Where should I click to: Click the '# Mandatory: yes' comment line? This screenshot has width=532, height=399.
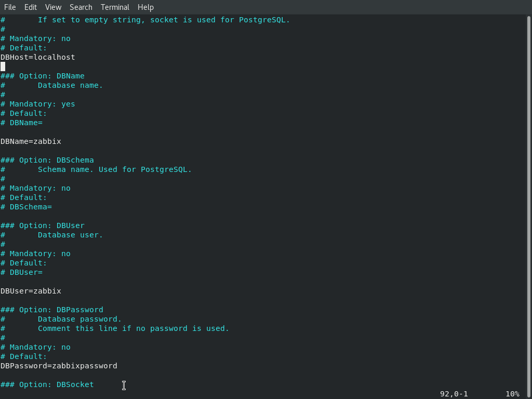(37, 104)
